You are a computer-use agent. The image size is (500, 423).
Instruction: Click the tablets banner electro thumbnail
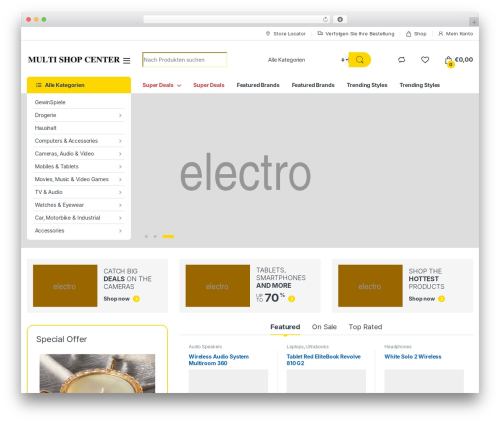(218, 286)
